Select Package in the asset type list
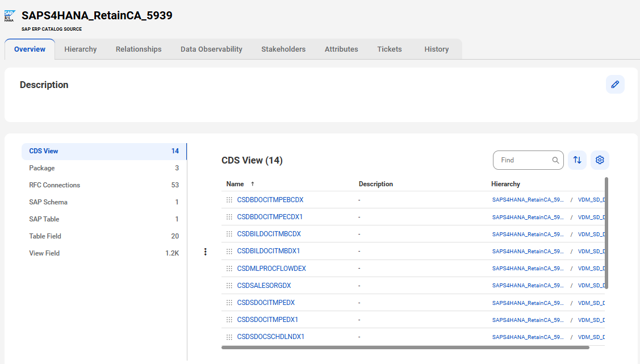The width and height of the screenshot is (640, 364). point(104,168)
